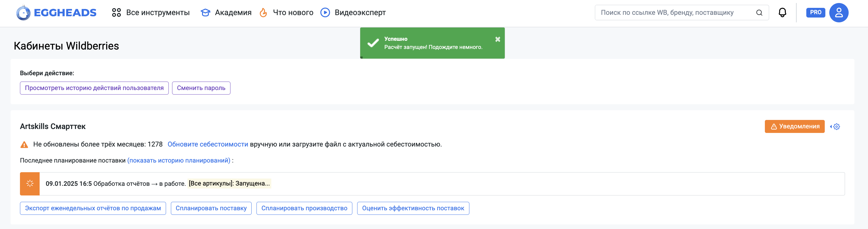Click the Все артикулы: Запущена status label
This screenshot has height=229, width=868.
coord(229,183)
